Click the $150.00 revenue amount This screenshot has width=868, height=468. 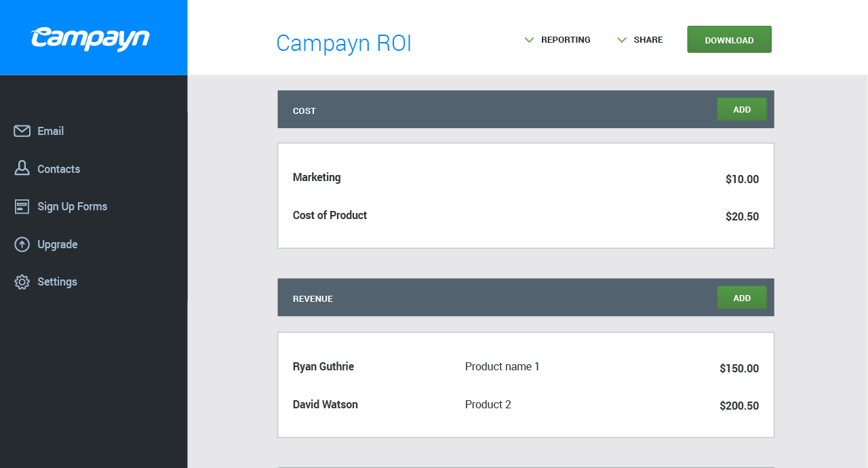tap(739, 369)
